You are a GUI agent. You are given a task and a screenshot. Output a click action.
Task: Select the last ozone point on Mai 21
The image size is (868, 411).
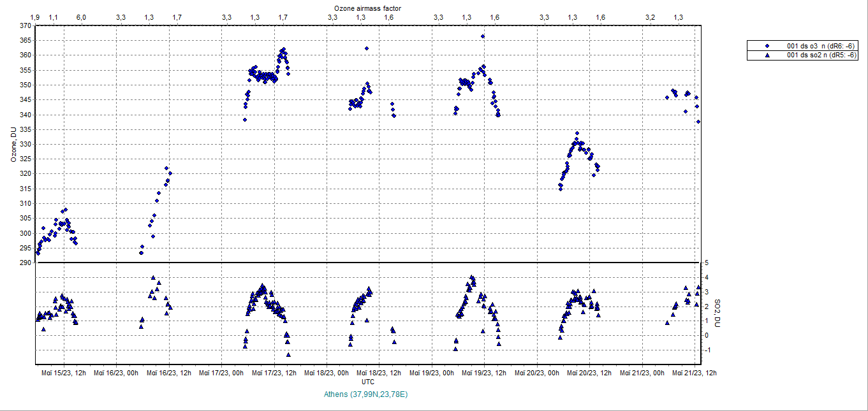click(x=698, y=122)
